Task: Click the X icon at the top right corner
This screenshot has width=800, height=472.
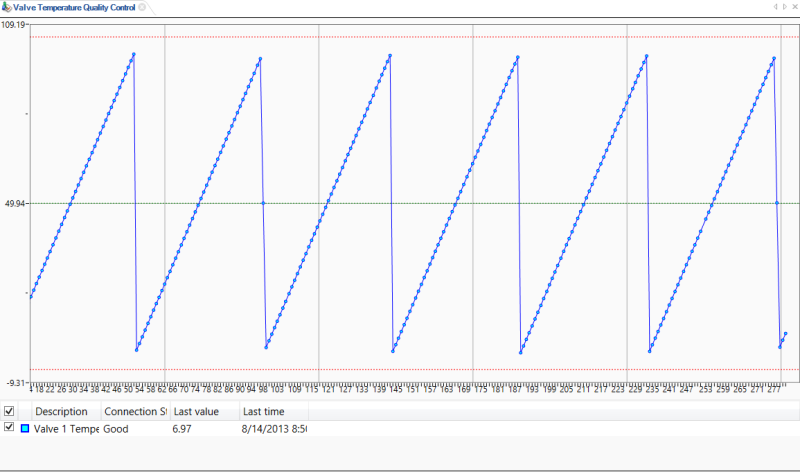Action: [794, 7]
